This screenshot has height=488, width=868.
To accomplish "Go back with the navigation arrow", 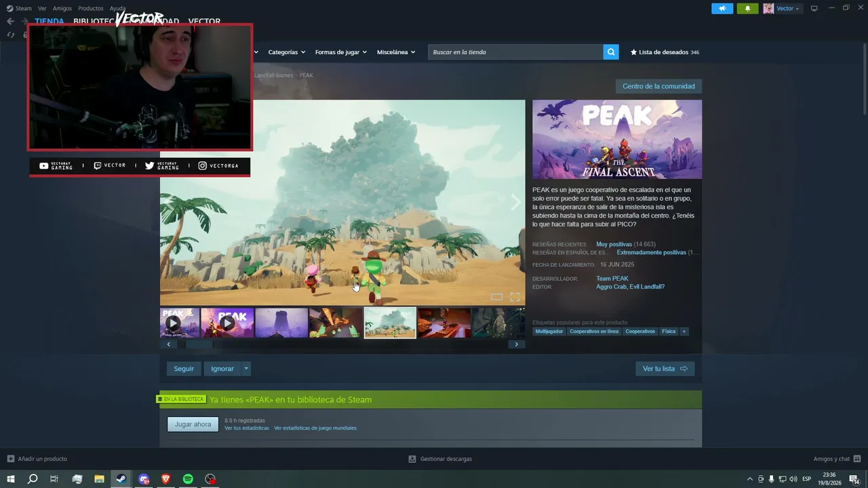I will tap(10, 21).
